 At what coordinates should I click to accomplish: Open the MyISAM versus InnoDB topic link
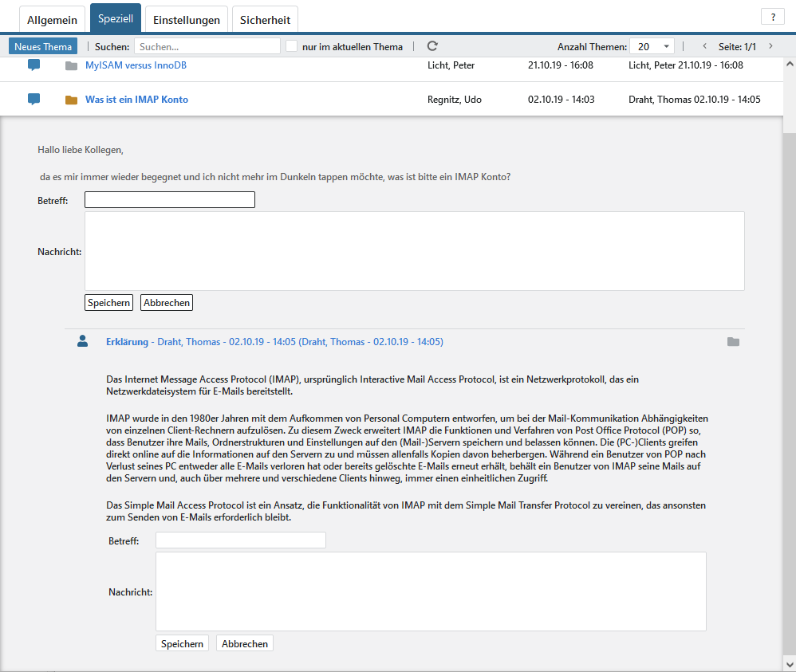pos(136,65)
